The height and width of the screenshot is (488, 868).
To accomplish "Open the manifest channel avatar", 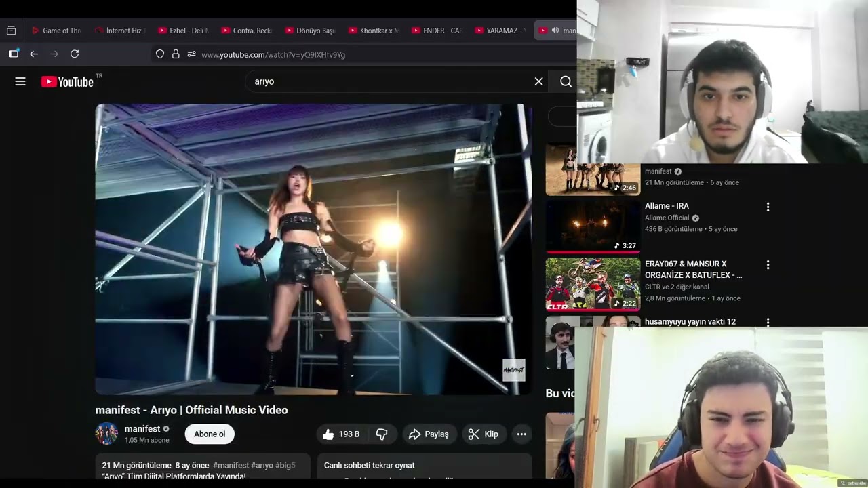I will pos(106,434).
